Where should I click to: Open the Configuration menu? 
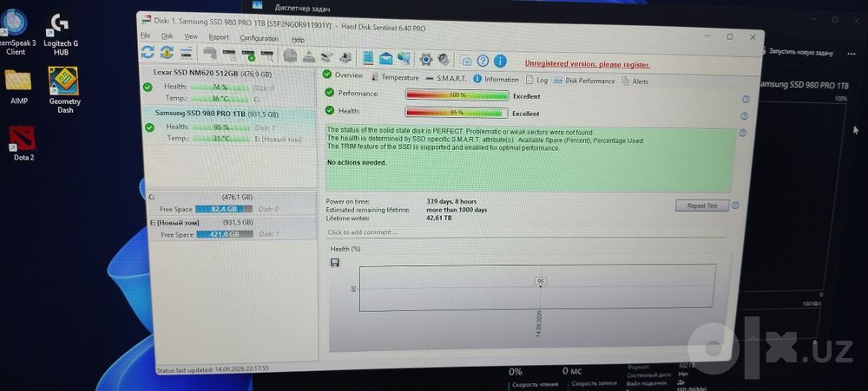click(x=259, y=39)
